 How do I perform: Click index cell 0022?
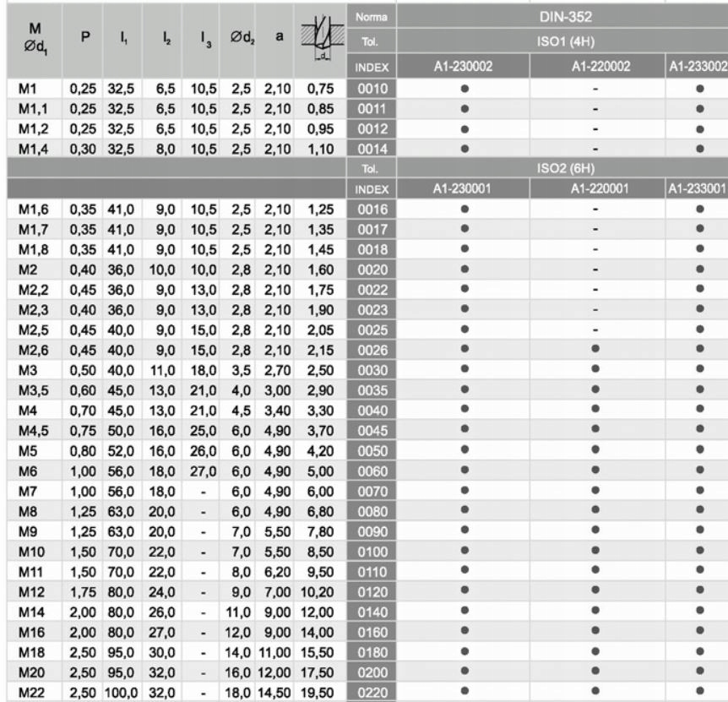point(372,291)
